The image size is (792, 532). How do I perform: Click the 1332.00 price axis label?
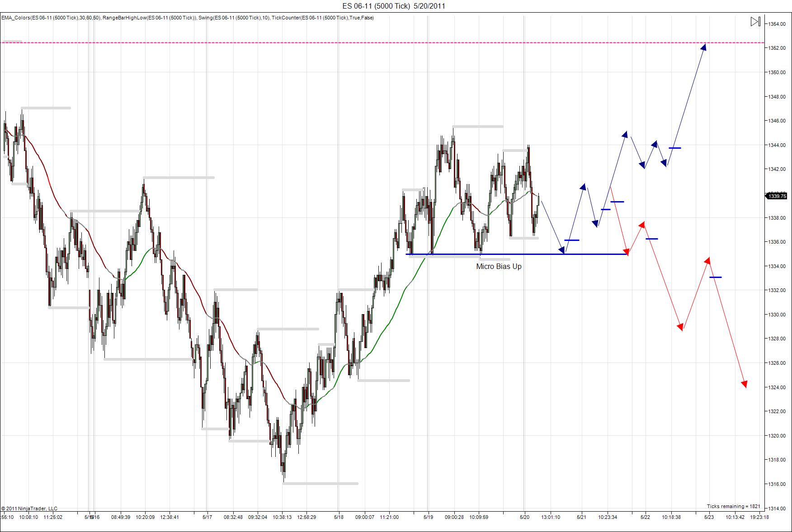[x=777, y=290]
